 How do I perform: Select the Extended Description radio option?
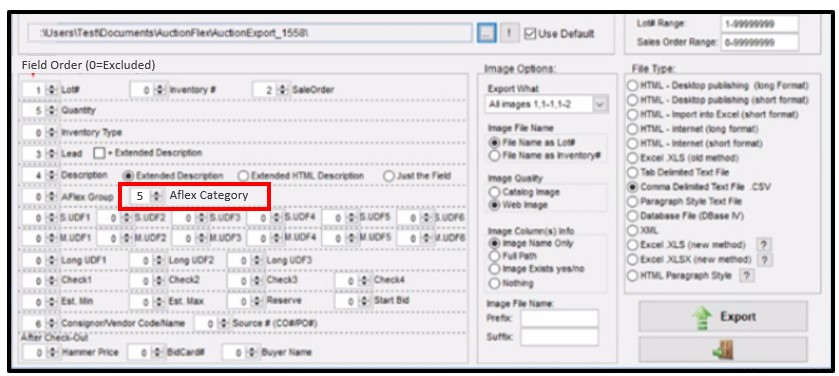[x=128, y=175]
